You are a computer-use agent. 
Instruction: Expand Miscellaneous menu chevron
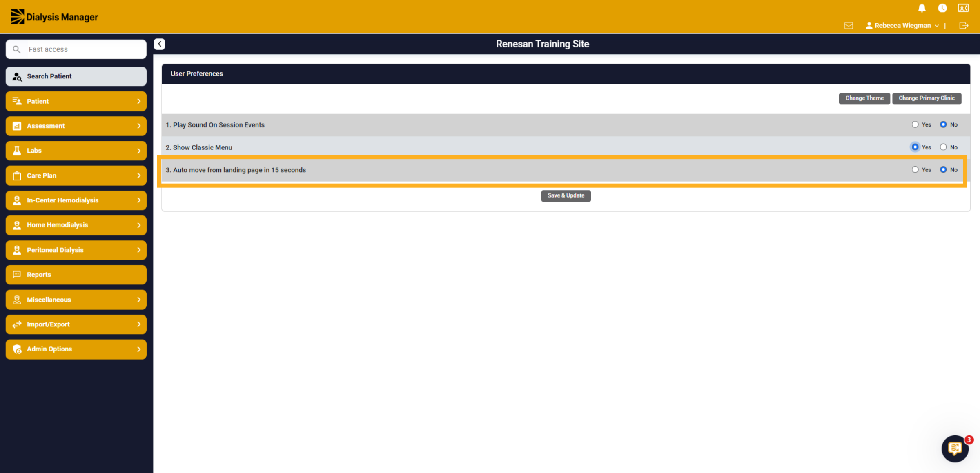[139, 300]
